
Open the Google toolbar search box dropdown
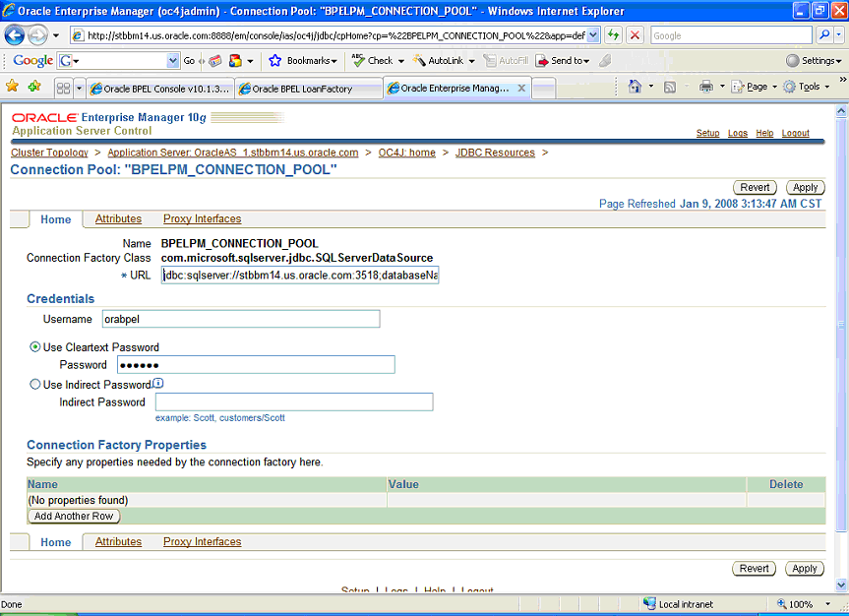173,60
